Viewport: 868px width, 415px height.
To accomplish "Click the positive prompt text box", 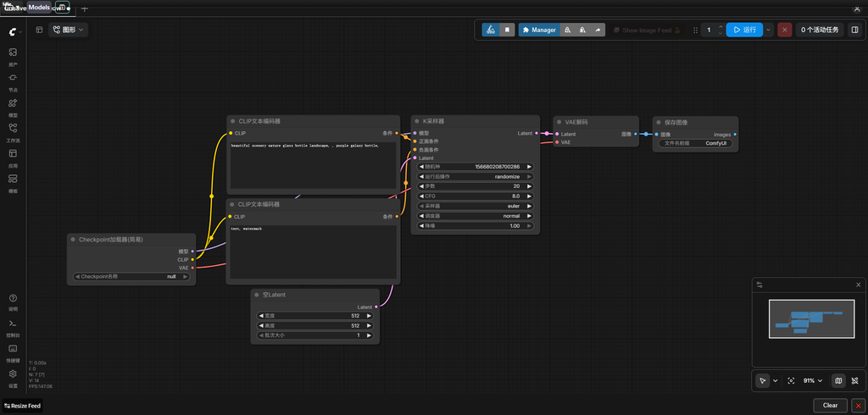I will click(x=314, y=165).
